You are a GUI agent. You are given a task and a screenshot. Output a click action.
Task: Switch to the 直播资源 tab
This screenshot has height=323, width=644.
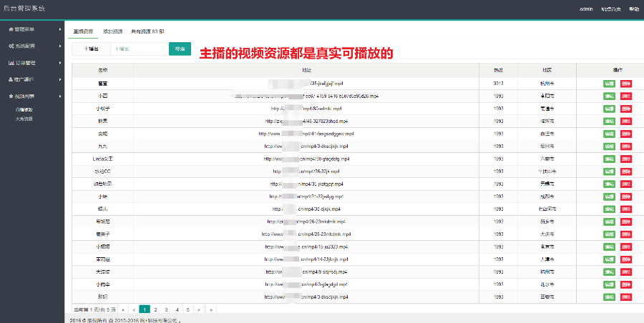pos(83,31)
